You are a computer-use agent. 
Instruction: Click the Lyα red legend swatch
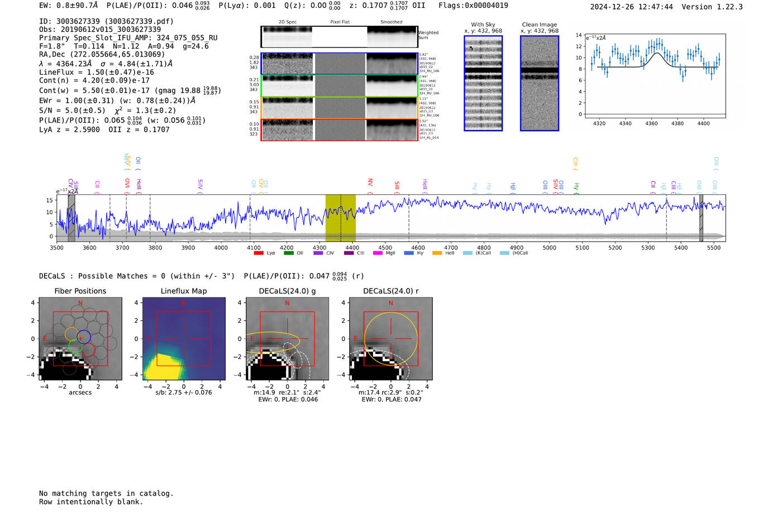259,253
